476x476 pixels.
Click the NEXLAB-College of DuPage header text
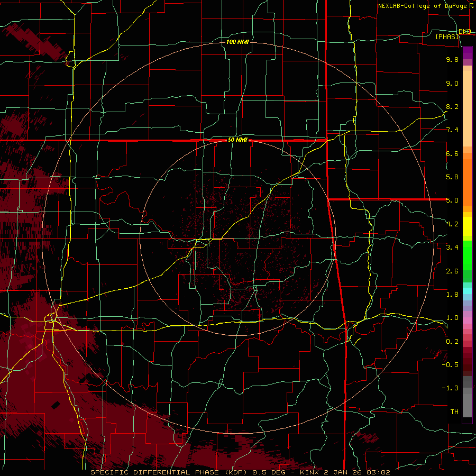click(422, 6)
